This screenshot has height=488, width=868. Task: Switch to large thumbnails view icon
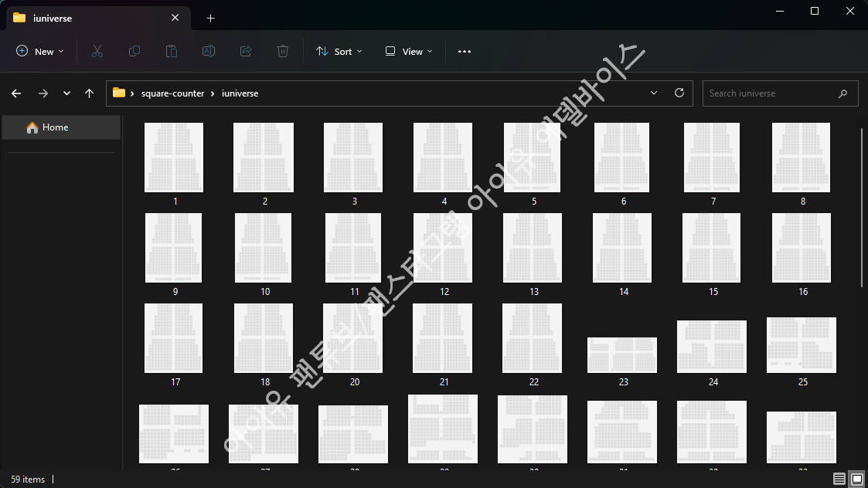pyautogui.click(x=857, y=479)
